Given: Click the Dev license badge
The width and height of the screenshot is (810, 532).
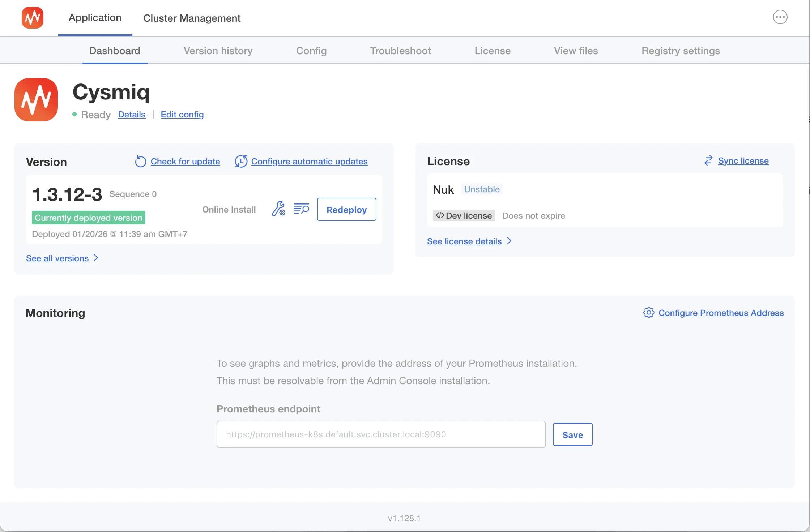Looking at the screenshot, I should pos(464,215).
